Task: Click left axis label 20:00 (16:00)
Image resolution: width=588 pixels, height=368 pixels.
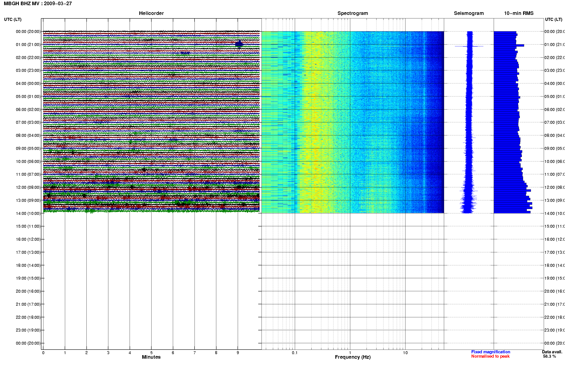Action: 28,291
